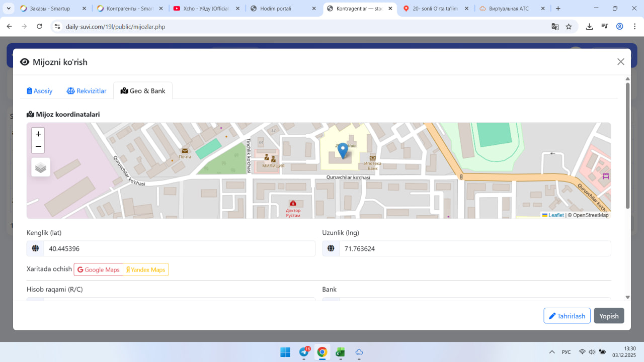Switch to the Hodim portali browser tab
The height and width of the screenshot is (362, 644).
coord(283,9)
